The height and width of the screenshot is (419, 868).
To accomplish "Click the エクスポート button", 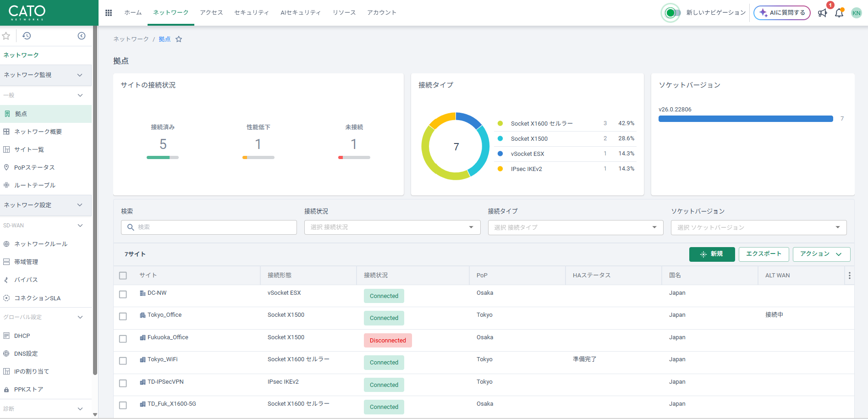I will [764, 254].
